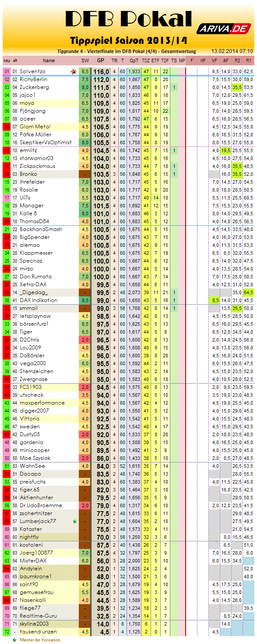Click the 'AF' column header
This screenshot has width=257, height=644.
pos(226,60)
